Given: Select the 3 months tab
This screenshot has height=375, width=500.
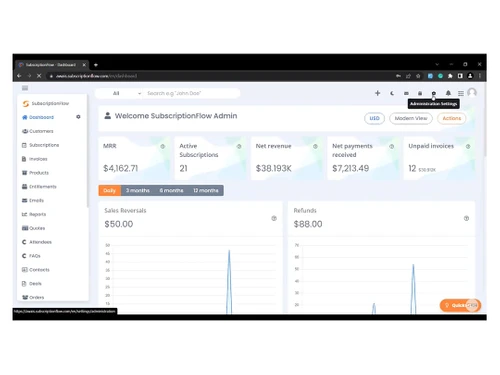Looking at the screenshot, I should point(138,190).
